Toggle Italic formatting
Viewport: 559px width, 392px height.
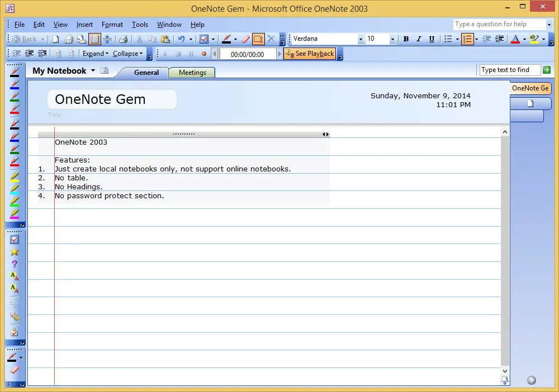(x=419, y=39)
